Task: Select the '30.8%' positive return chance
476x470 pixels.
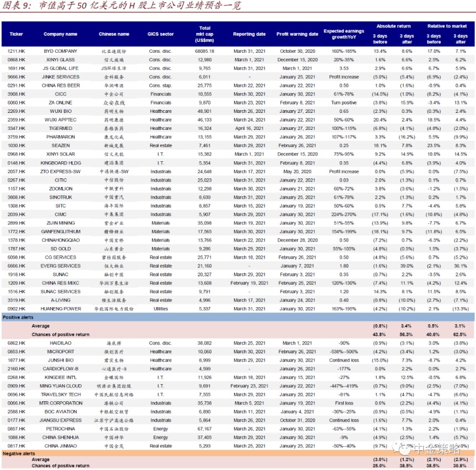Action: (460, 466)
